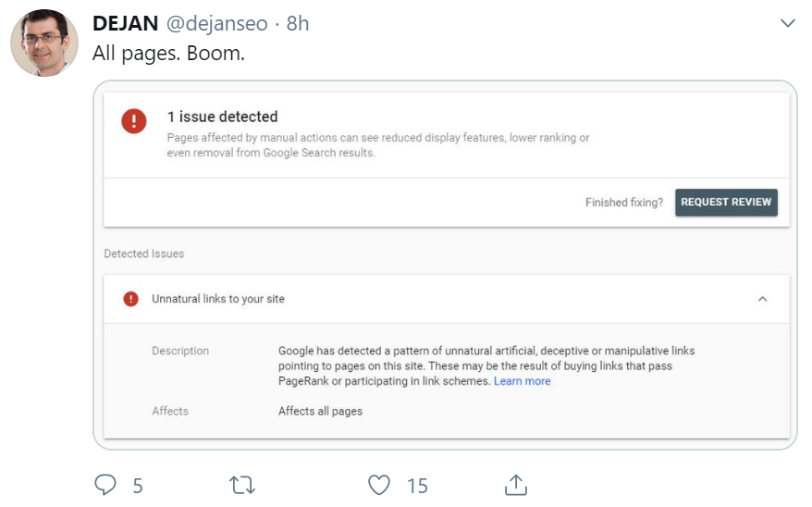
Task: Open the share tweet icon
Action: [515, 485]
